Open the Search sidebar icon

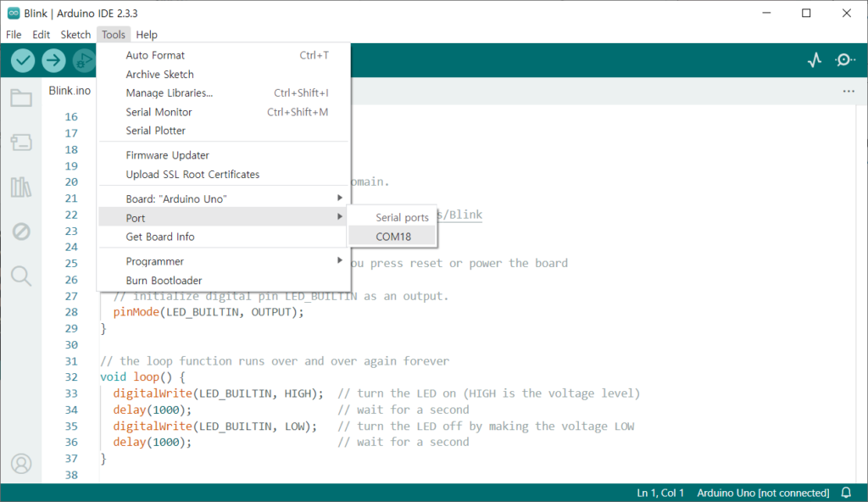tap(21, 276)
